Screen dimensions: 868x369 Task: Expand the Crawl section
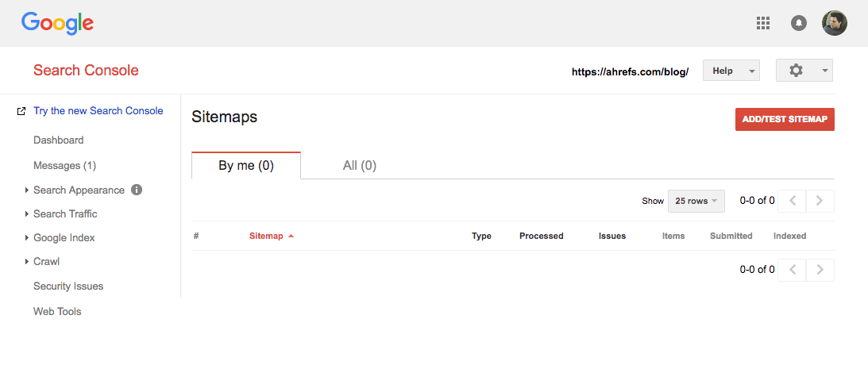[x=46, y=261]
